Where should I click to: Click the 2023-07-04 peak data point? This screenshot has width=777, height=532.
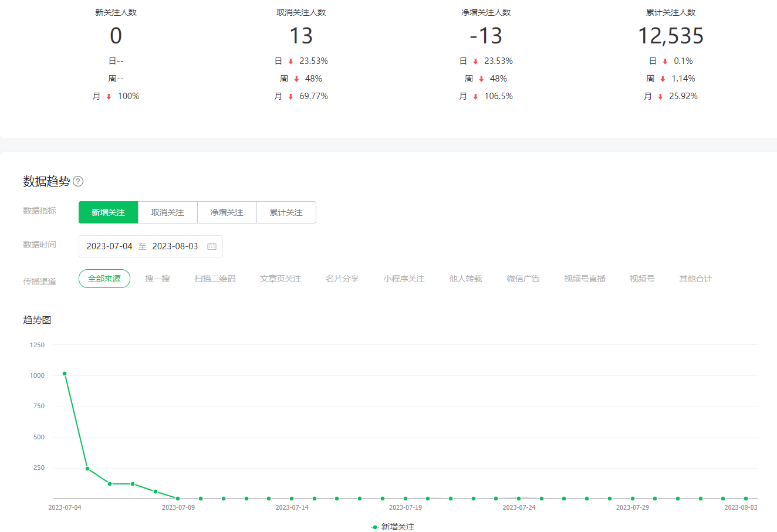tap(65, 374)
